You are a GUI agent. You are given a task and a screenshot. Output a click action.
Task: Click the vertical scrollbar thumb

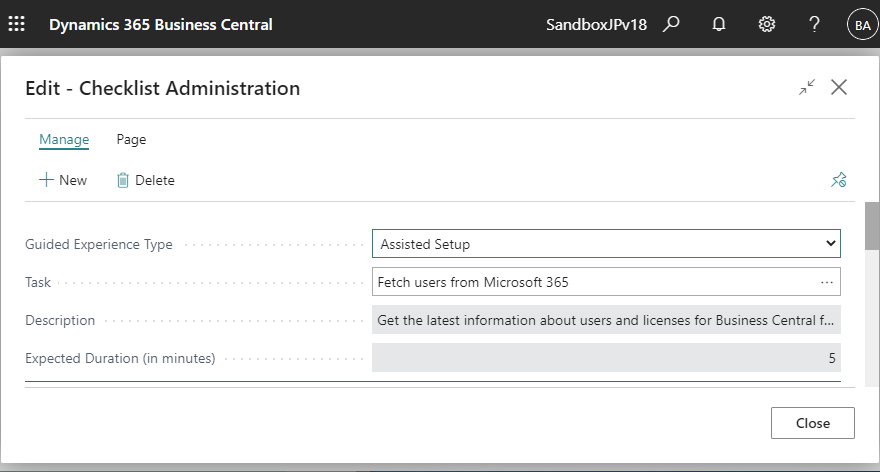pos(872,226)
